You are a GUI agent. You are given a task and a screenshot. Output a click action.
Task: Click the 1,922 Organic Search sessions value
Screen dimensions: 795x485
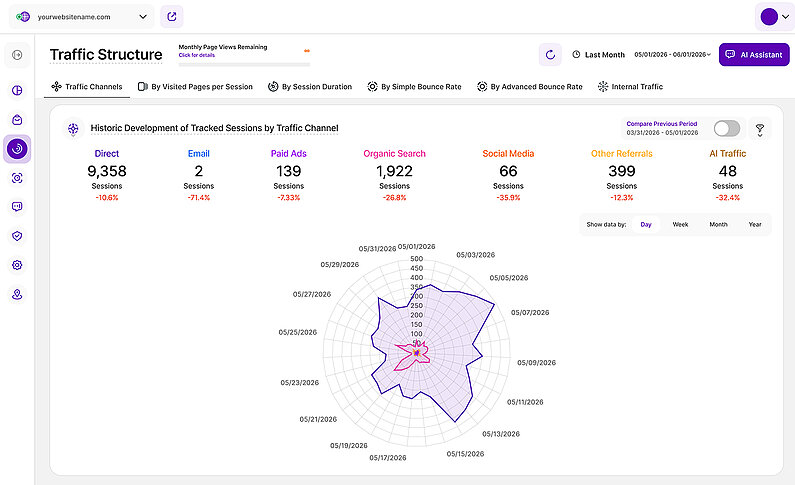pyautogui.click(x=394, y=171)
